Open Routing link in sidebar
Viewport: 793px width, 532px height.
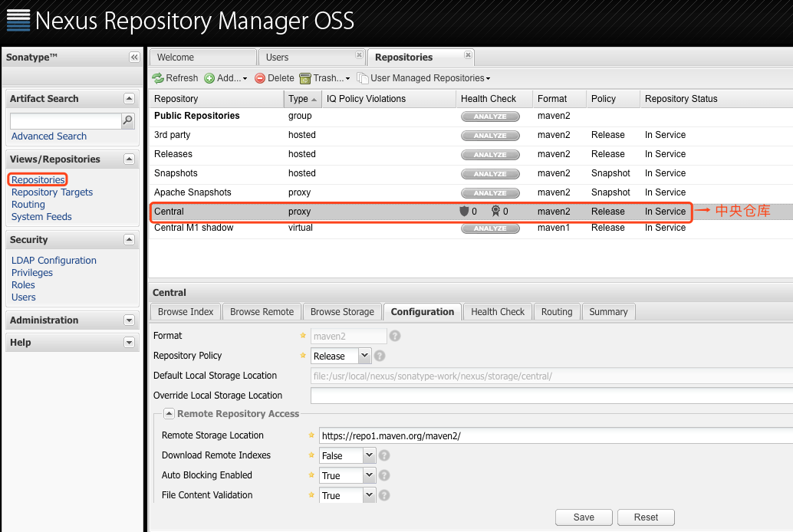[28, 205]
